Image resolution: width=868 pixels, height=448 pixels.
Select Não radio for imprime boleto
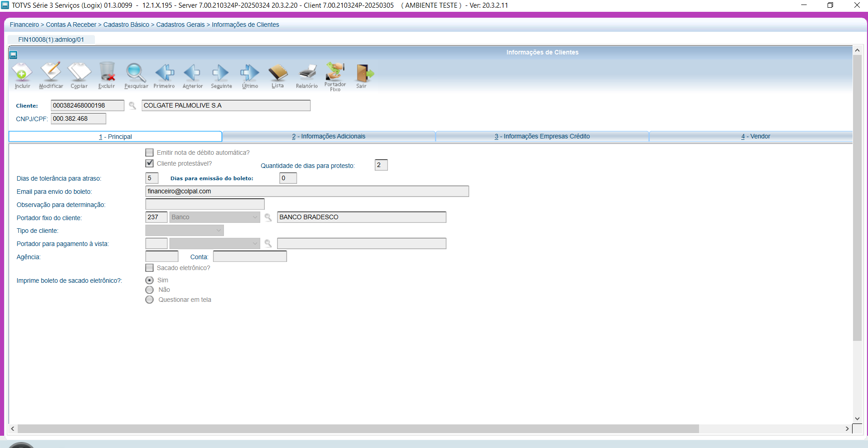coord(149,290)
